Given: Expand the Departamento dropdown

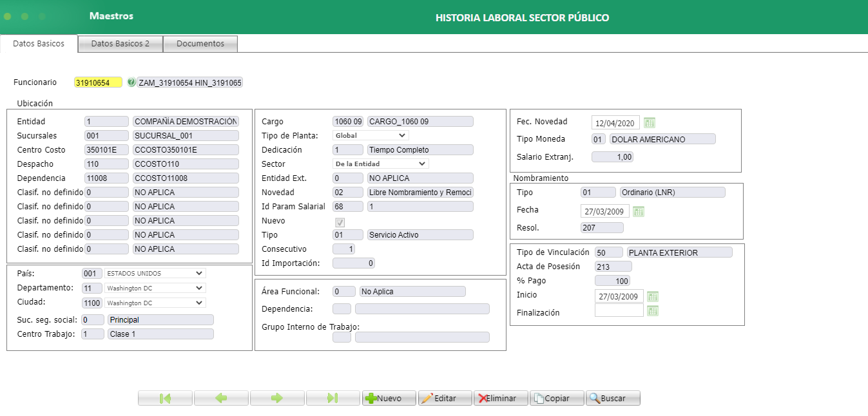Looking at the screenshot, I should pyautogui.click(x=155, y=288).
